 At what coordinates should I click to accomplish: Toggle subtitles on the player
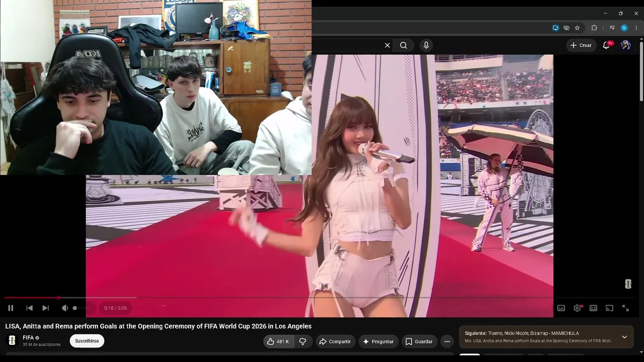(561, 308)
